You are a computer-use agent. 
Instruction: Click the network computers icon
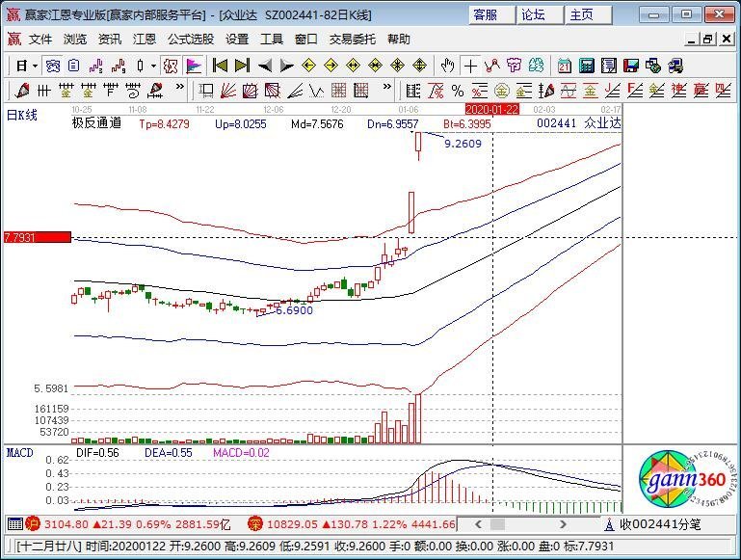point(653,66)
